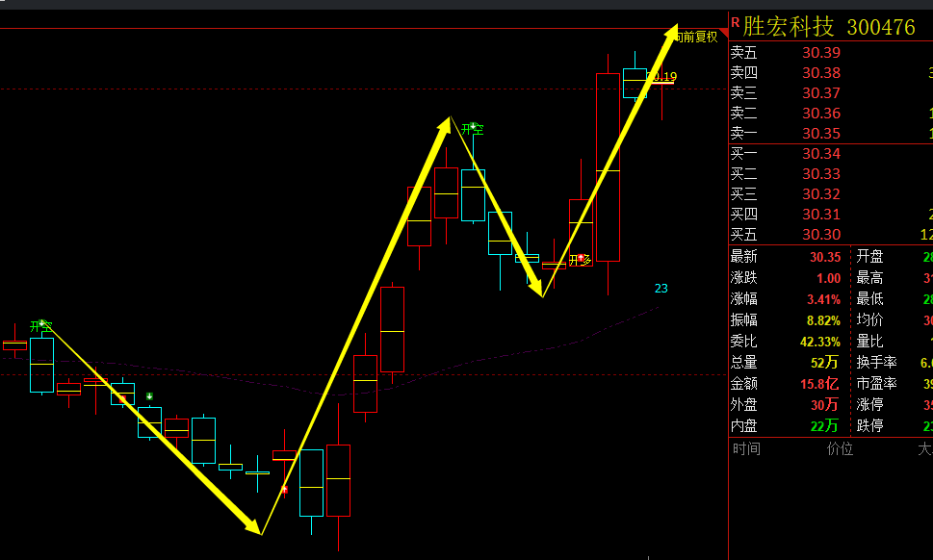
Task: Click the 开多 signal marker
Action: pos(580,260)
